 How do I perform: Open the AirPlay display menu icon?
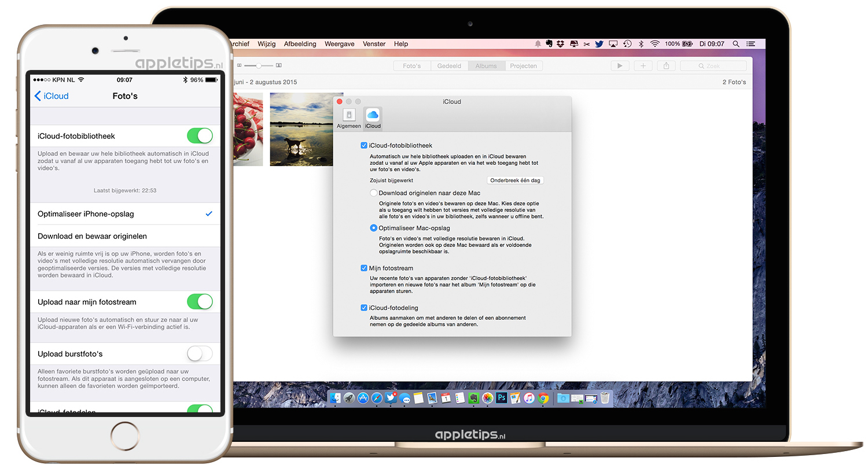pos(613,44)
